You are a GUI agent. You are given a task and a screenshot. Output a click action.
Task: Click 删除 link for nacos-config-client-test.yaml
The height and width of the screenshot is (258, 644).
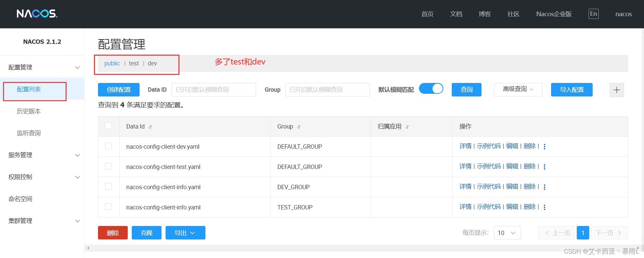pos(529,166)
